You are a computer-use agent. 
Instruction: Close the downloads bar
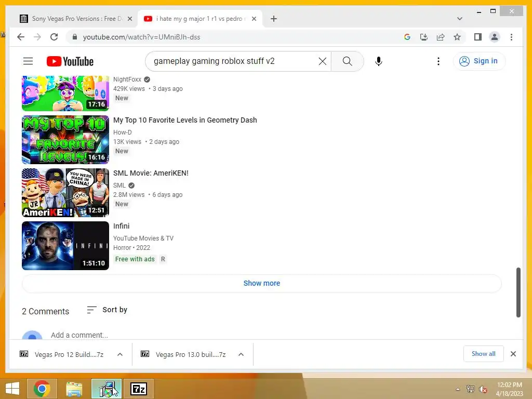513,354
